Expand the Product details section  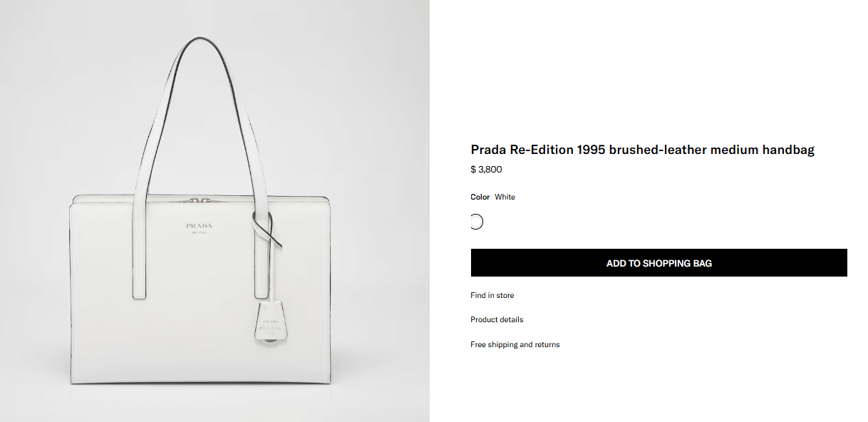[497, 319]
